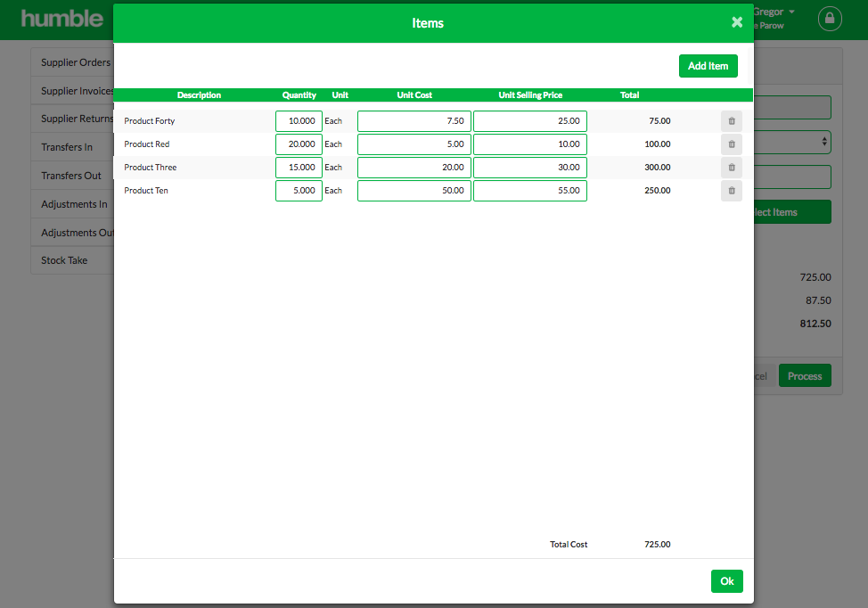Close the Items dialog
The image size is (868, 608).
pyautogui.click(x=737, y=22)
